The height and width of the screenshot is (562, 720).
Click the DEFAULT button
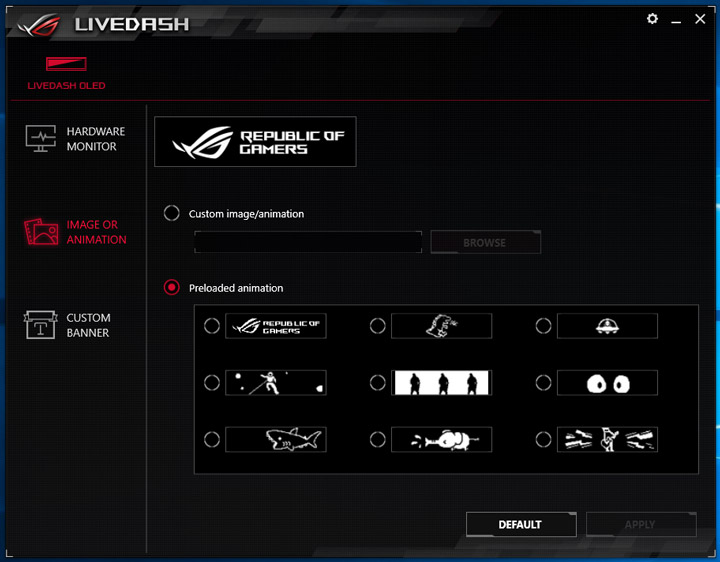(521, 524)
